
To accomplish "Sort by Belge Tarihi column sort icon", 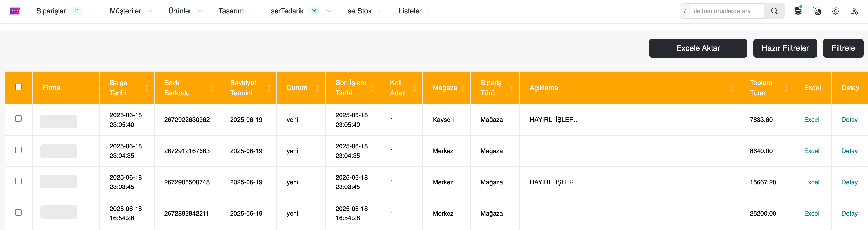I will point(146,88).
